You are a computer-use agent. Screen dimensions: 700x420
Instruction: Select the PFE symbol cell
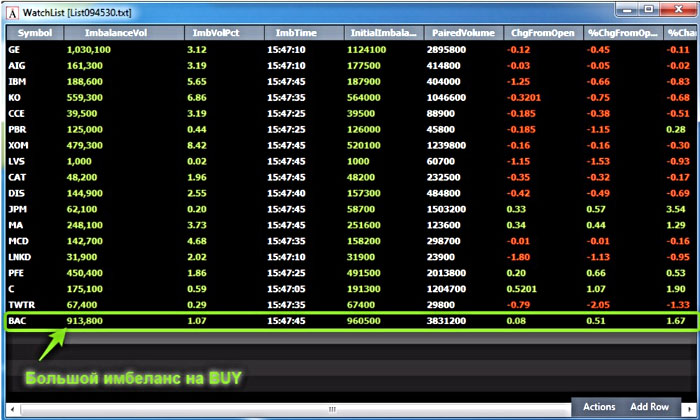[x=16, y=273]
